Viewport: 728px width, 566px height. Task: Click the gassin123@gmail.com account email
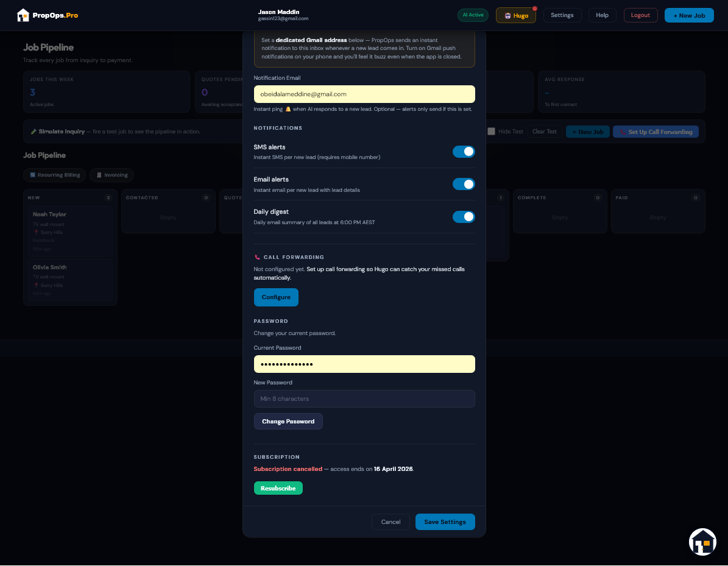[x=283, y=18]
